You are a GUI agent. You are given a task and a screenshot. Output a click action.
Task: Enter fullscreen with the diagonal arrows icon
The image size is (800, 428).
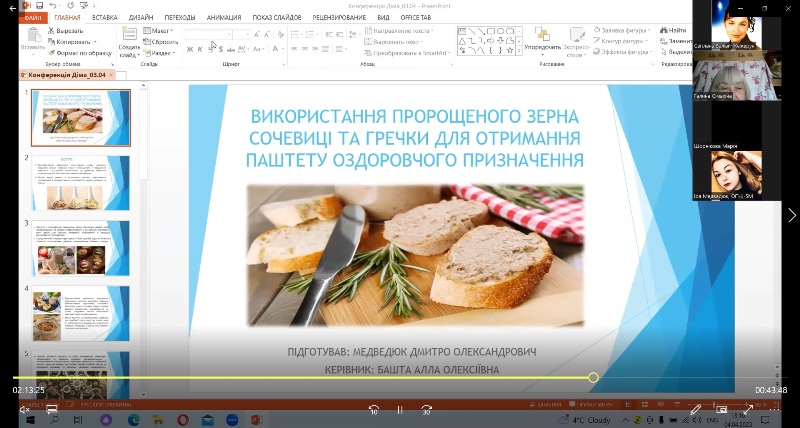coord(748,410)
